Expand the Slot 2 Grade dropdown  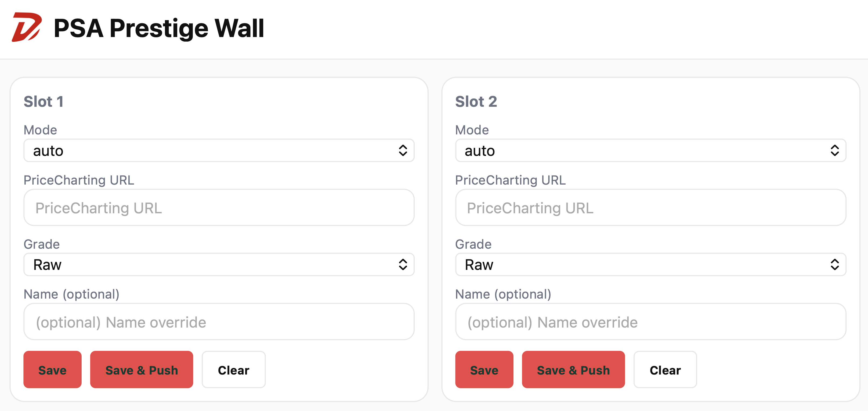pos(650,265)
